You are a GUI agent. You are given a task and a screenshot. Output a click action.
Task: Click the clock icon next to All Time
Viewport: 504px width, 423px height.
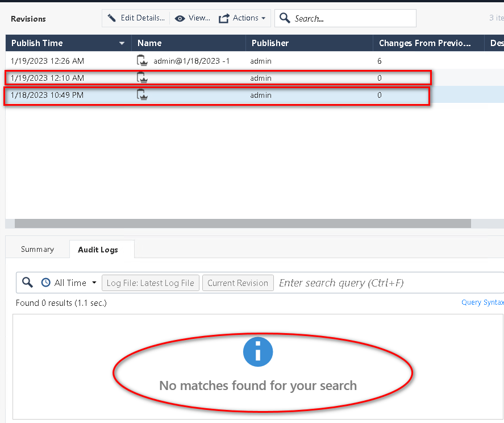click(x=45, y=283)
